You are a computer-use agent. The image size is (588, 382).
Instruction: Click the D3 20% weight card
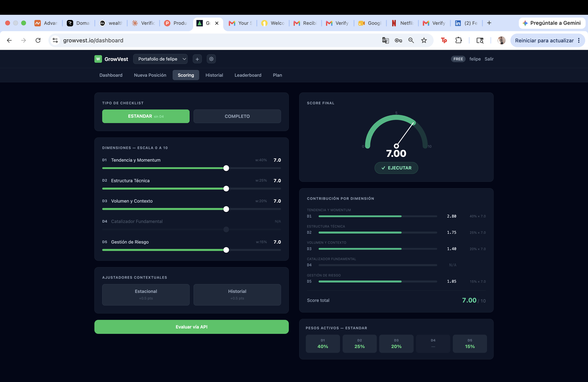coord(396,343)
